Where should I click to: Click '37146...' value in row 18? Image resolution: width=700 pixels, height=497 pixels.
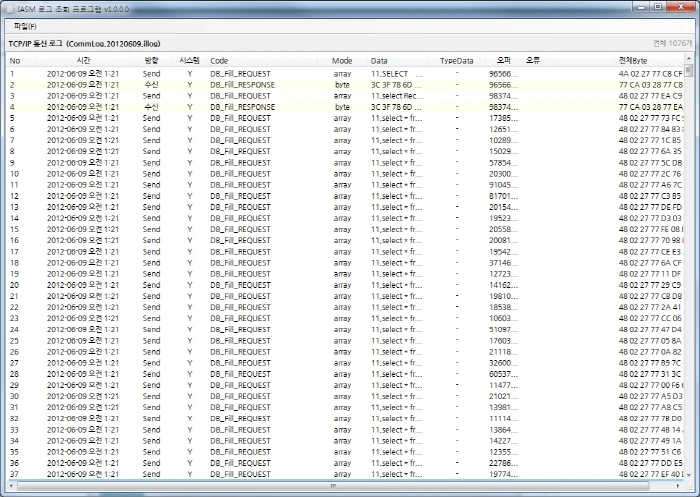(x=503, y=263)
